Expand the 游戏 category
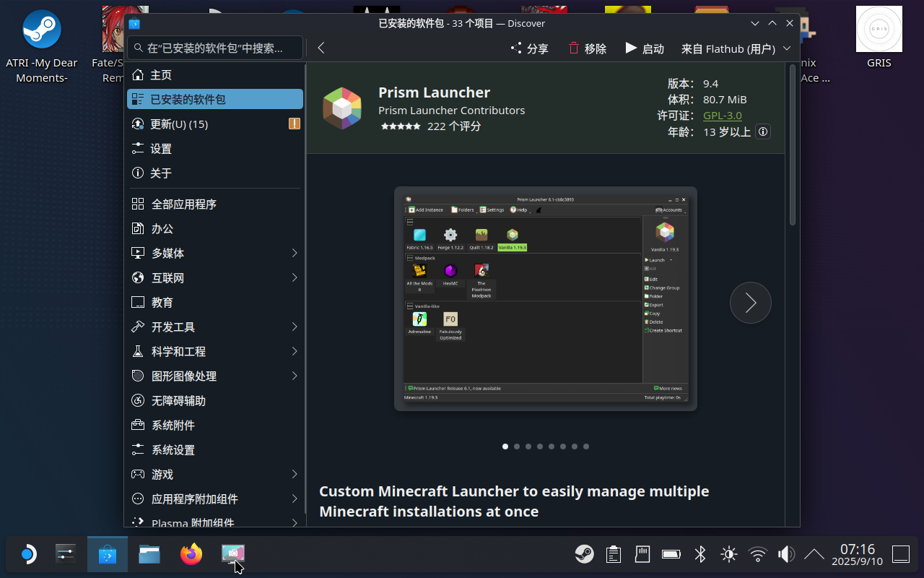924x578 pixels. [295, 474]
